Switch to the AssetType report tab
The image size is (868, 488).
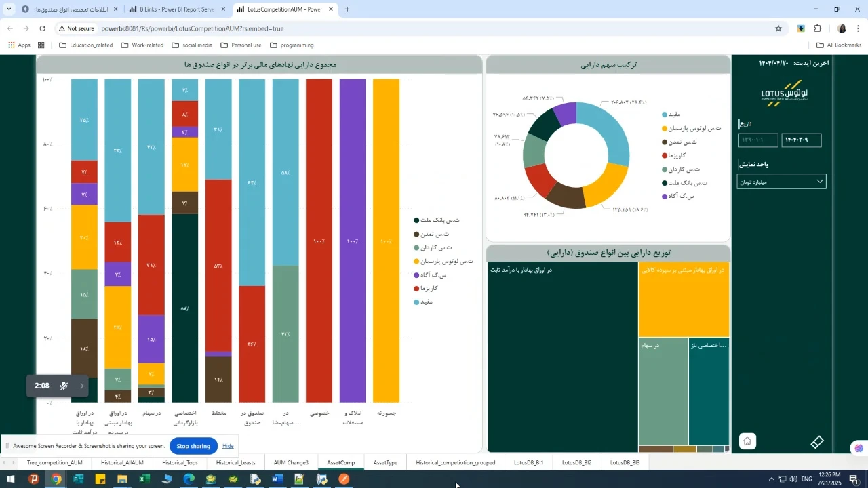point(385,463)
